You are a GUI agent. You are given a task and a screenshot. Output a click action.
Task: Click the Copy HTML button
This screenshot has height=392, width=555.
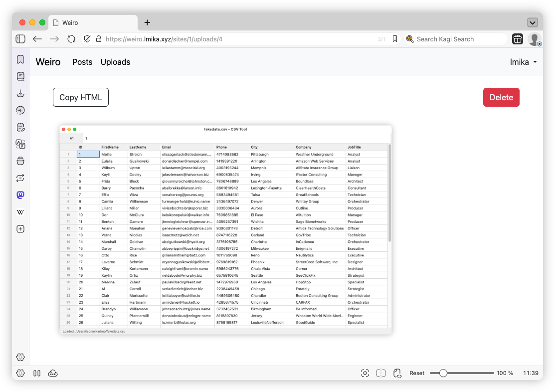click(x=81, y=97)
